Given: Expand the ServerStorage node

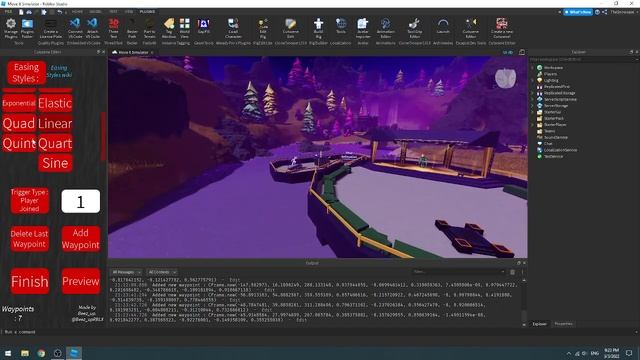Looking at the screenshot, I should [532, 106].
